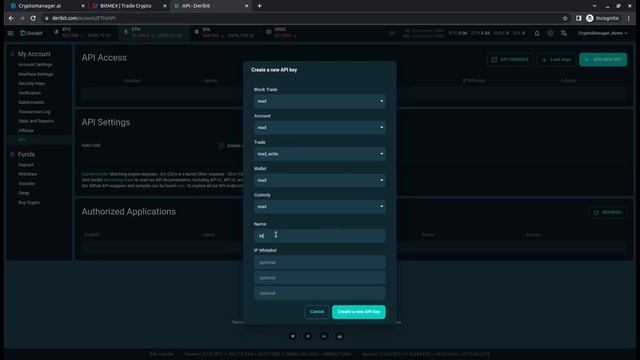
Task: Open the Block Trade permission dropdown
Action: tap(319, 101)
